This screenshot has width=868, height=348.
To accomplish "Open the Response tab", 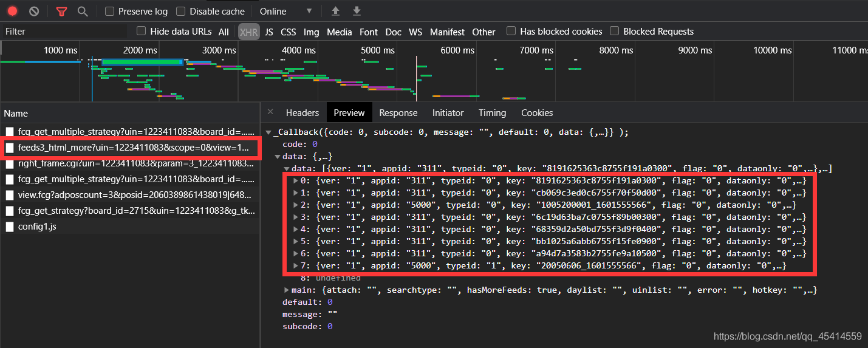I will point(398,112).
